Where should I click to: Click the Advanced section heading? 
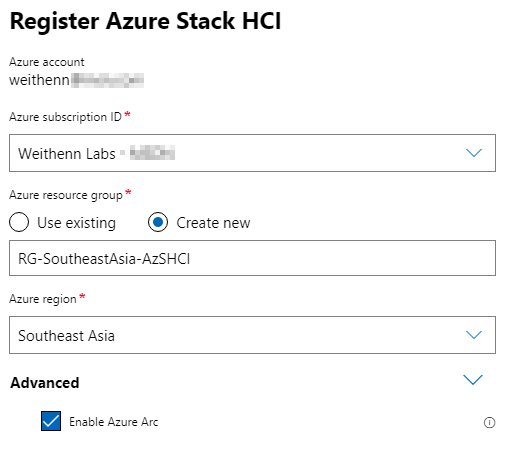click(x=45, y=383)
